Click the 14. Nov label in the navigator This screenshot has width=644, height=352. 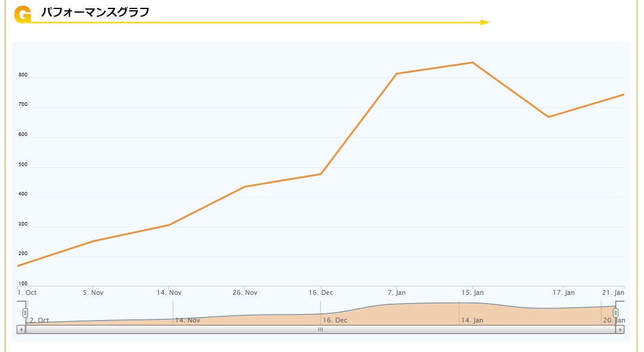point(187,320)
